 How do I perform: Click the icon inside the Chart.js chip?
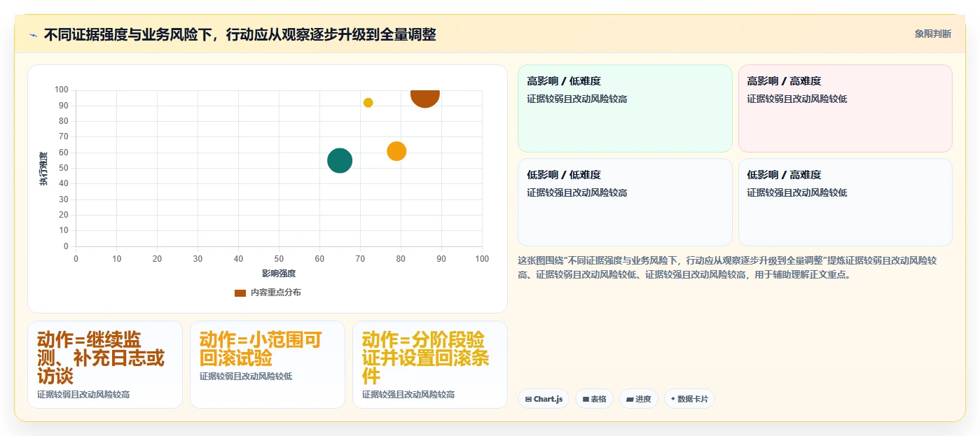[x=528, y=400]
